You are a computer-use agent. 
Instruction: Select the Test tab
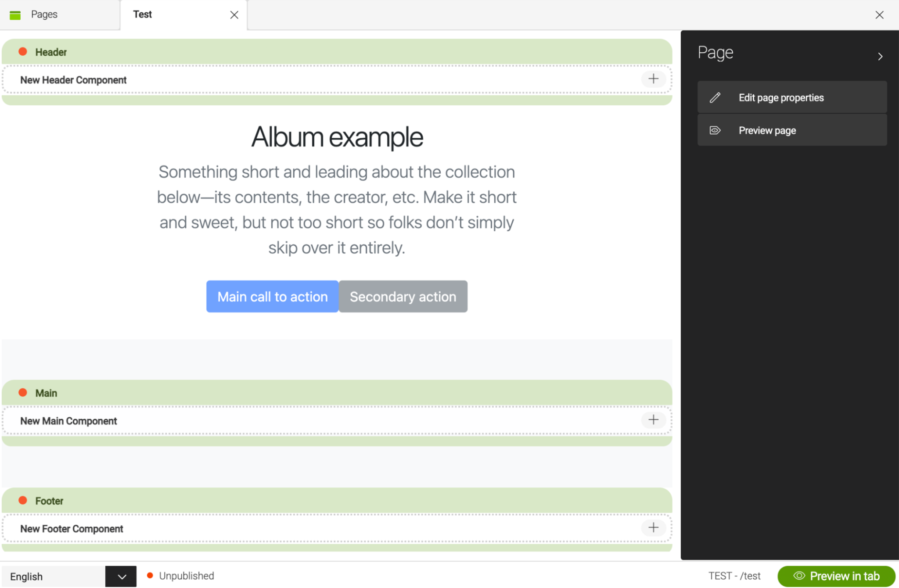pos(142,14)
